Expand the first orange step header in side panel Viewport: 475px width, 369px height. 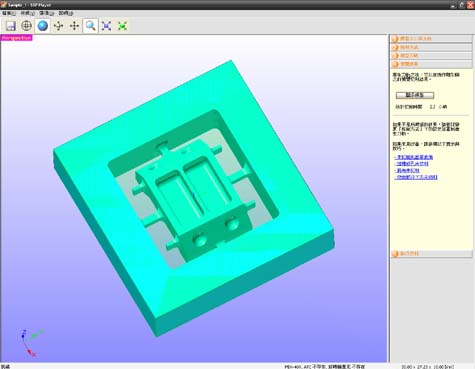point(431,39)
